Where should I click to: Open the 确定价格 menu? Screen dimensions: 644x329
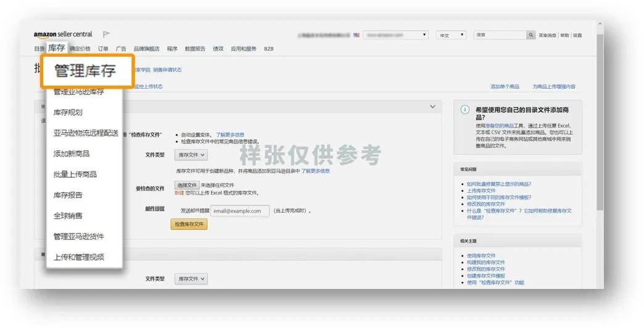80,49
